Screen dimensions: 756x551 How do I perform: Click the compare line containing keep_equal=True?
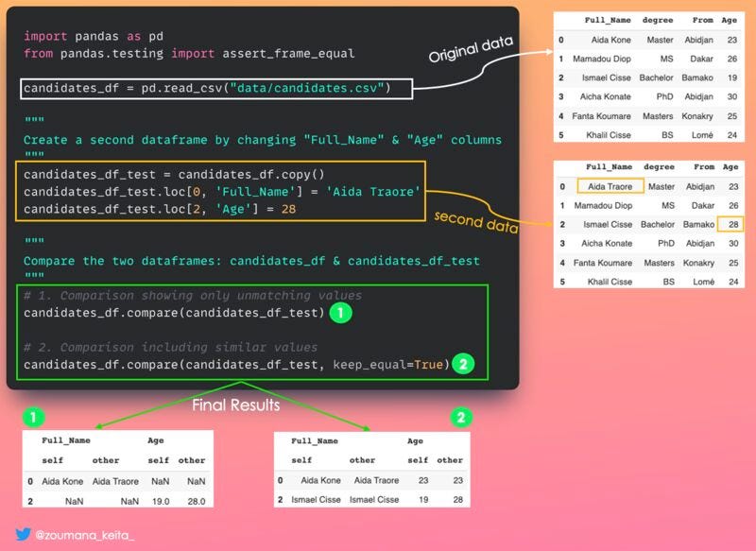click(237, 365)
